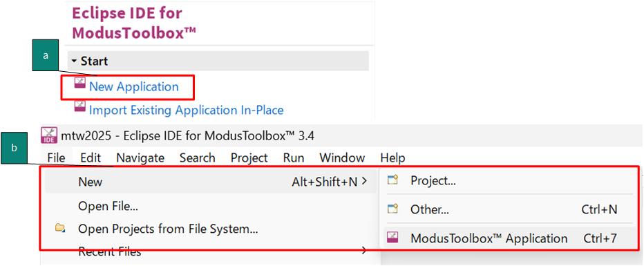644x266 pixels.
Task: Expand the Recent Files submenu arrow
Action: [363, 250]
